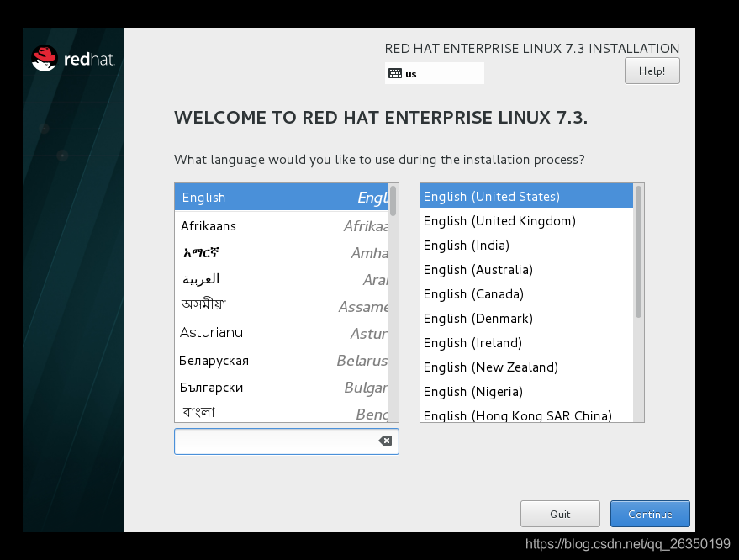The height and width of the screenshot is (560, 739).
Task: Quit the installation
Action: (560, 514)
